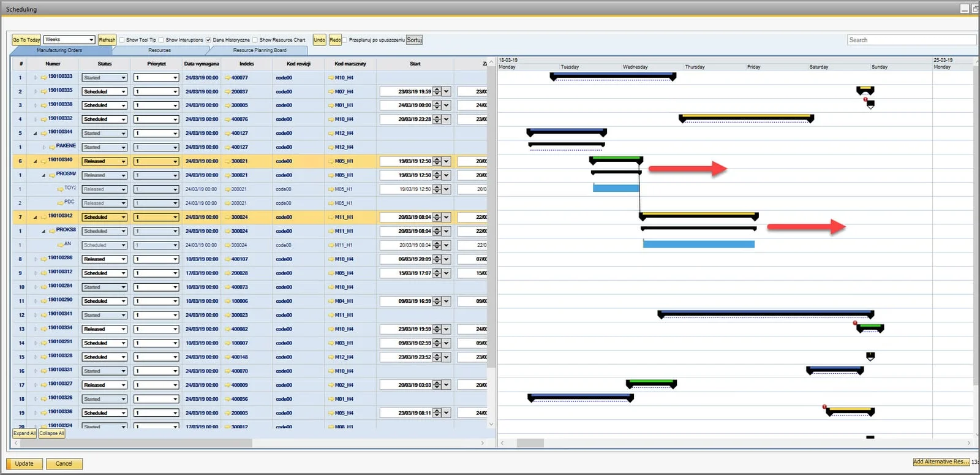Image resolution: width=980 pixels, height=475 pixels.
Task: Enable the Show Interuptions checkbox
Action: pyautogui.click(x=161, y=40)
